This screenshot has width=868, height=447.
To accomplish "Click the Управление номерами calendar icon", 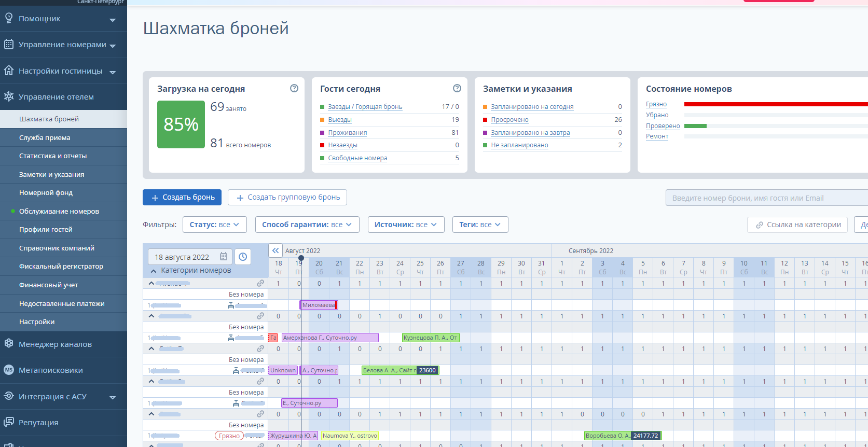I will coord(9,44).
